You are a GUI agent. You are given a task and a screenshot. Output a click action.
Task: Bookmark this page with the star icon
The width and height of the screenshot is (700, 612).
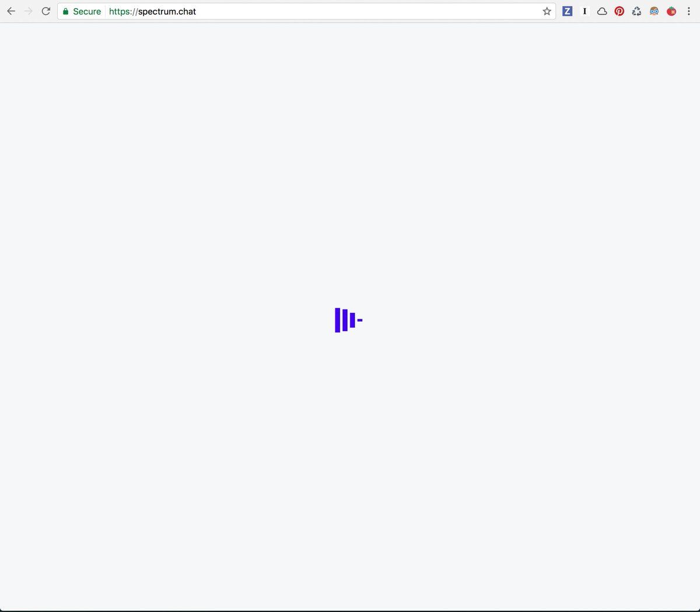coord(547,11)
